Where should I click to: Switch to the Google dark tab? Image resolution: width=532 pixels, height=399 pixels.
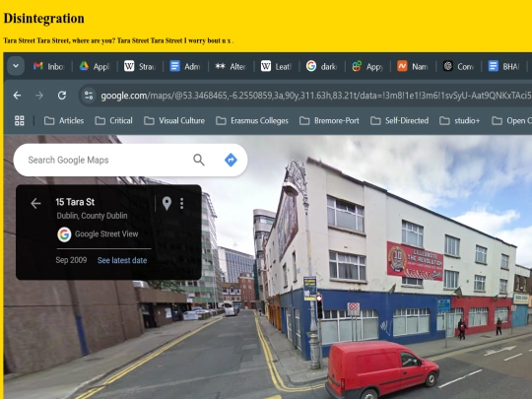321,66
